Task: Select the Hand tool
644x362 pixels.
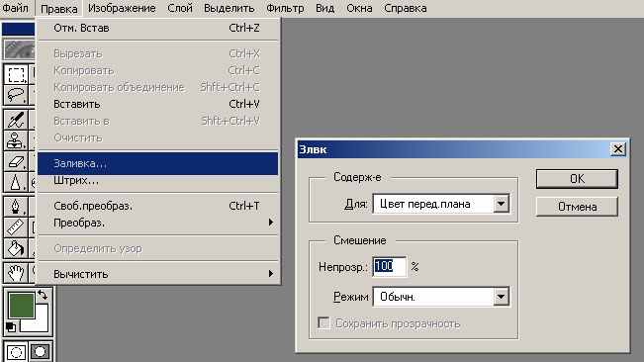Action: (x=16, y=273)
